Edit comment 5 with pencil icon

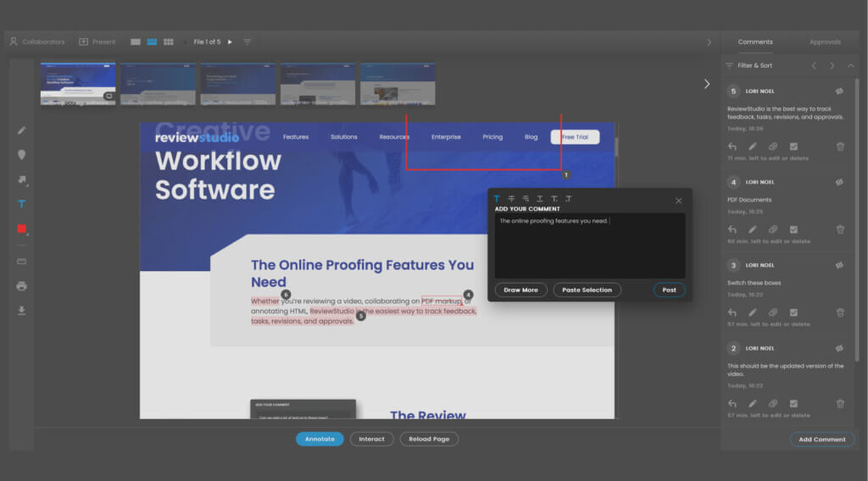[753, 147]
